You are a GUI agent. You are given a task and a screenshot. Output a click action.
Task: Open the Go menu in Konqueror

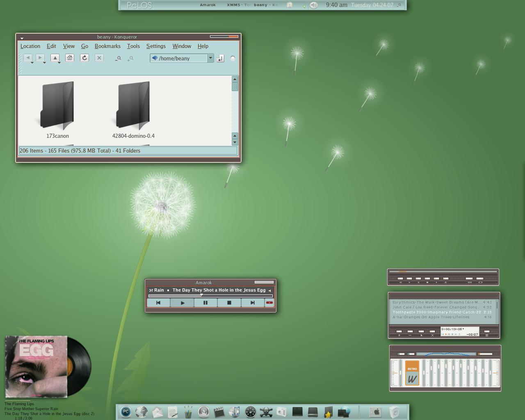coord(84,46)
